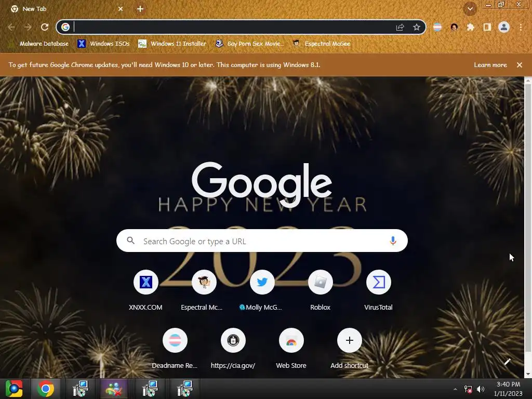Open the side panel icon
This screenshot has height=399, width=532.
487,27
